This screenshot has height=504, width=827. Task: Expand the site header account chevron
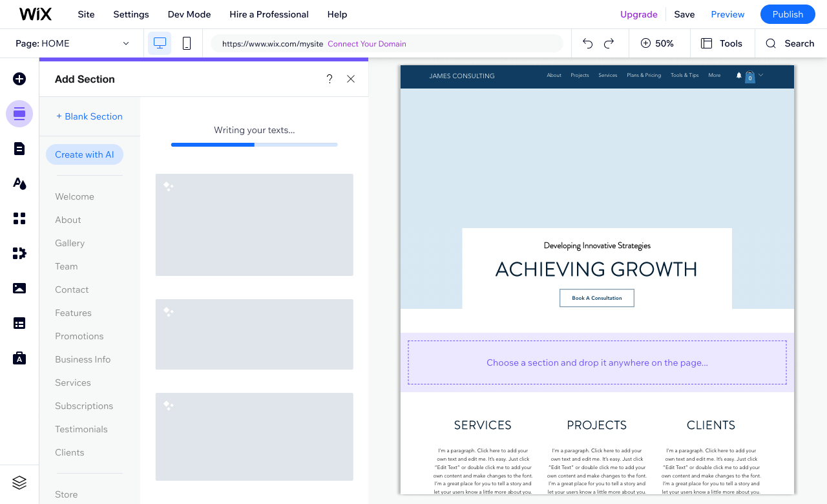click(760, 75)
